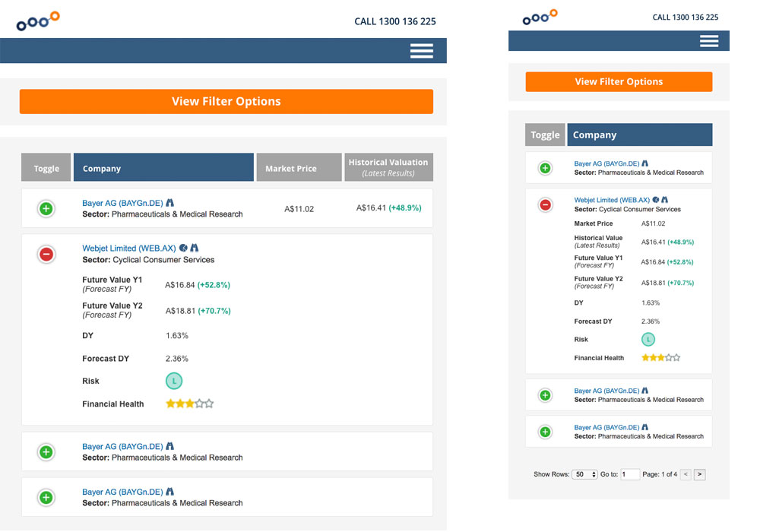The height and width of the screenshot is (532, 760).
Task: Click the Toggle column header in wide layout
Action: [46, 168]
